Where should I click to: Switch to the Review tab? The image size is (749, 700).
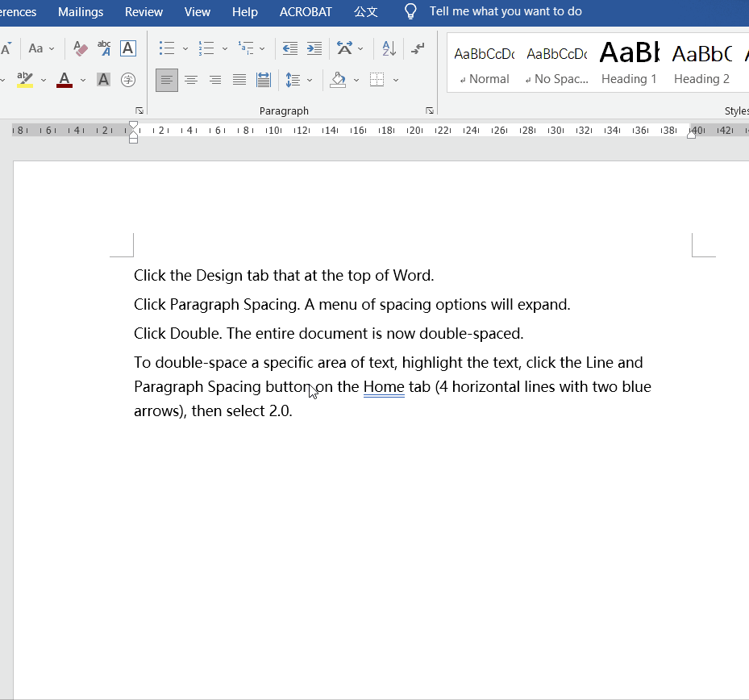(144, 11)
